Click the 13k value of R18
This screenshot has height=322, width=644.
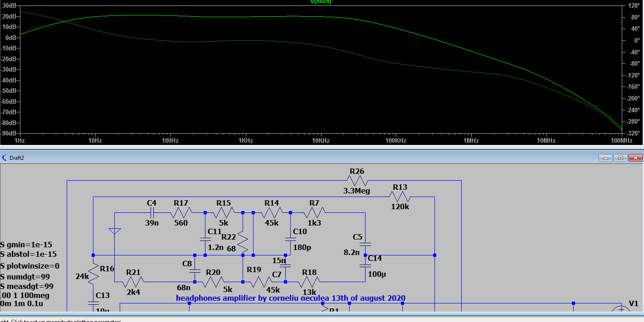pyautogui.click(x=309, y=292)
